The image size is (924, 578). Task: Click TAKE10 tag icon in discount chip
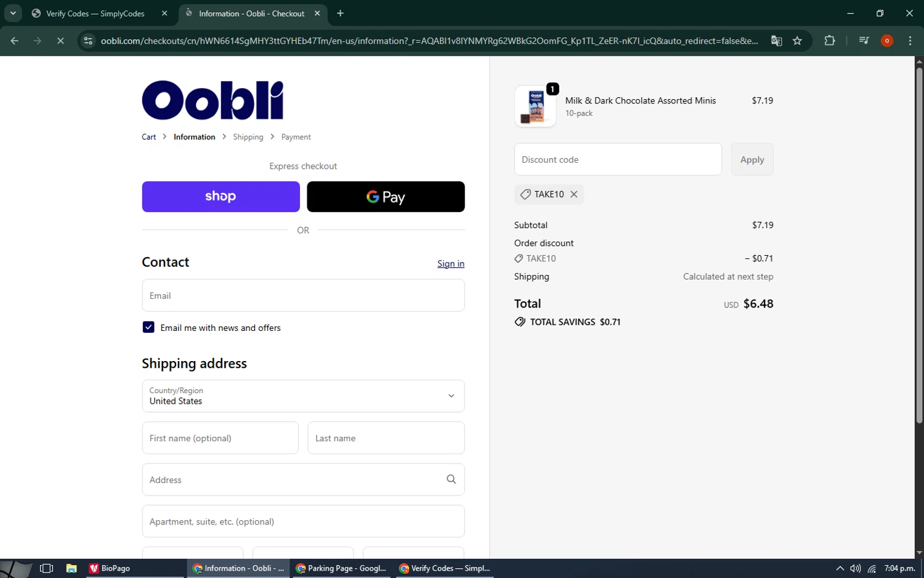[x=525, y=194]
